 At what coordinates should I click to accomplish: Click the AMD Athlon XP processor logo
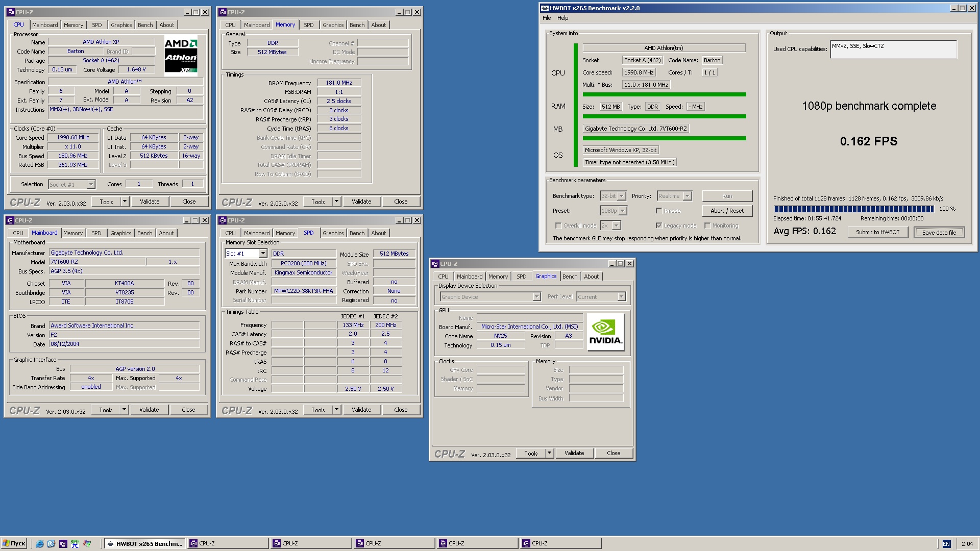pos(181,56)
